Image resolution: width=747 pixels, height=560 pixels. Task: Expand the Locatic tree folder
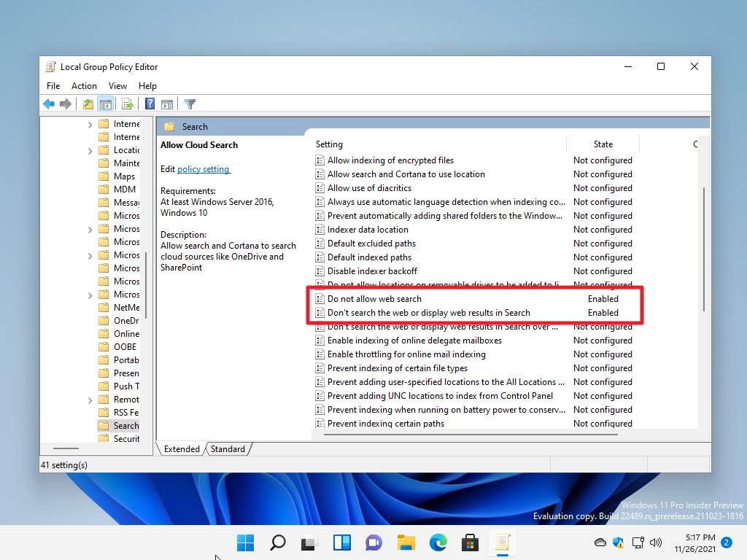pos(90,151)
